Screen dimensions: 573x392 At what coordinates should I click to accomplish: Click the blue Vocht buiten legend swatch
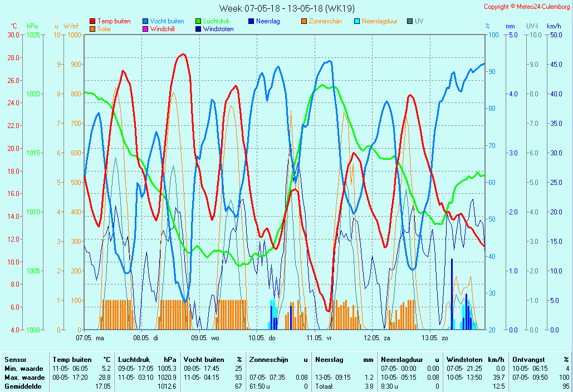coord(145,22)
